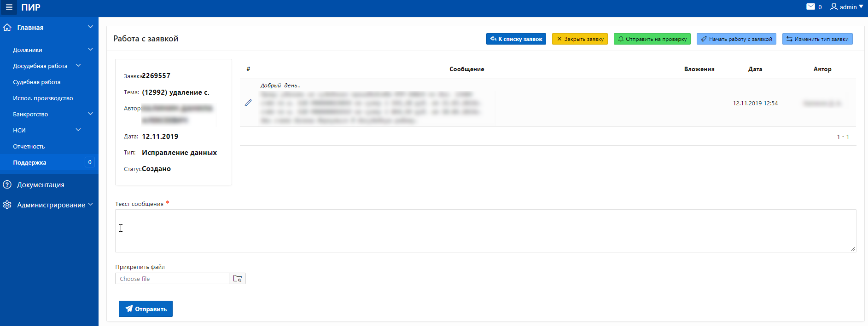868x326 pixels.
Task: Click the Администрирование gear icon
Action: point(7,205)
